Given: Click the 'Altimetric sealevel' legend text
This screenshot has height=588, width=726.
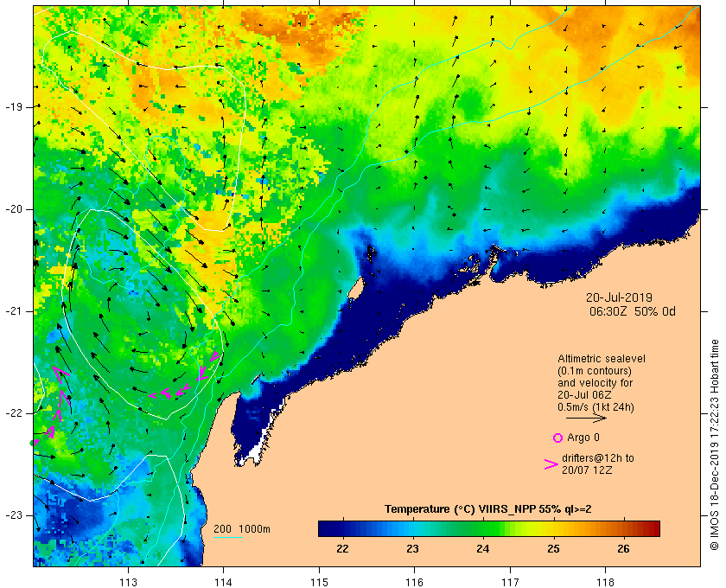Looking at the screenshot, I should pos(602,359).
